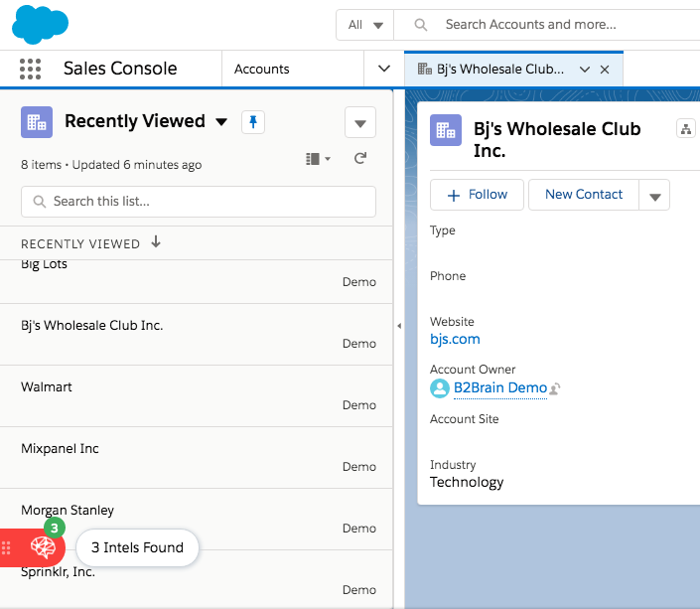Screen dimensions: 700x609
Task: Click the 8 items updated status text
Action: pyautogui.click(x=111, y=165)
